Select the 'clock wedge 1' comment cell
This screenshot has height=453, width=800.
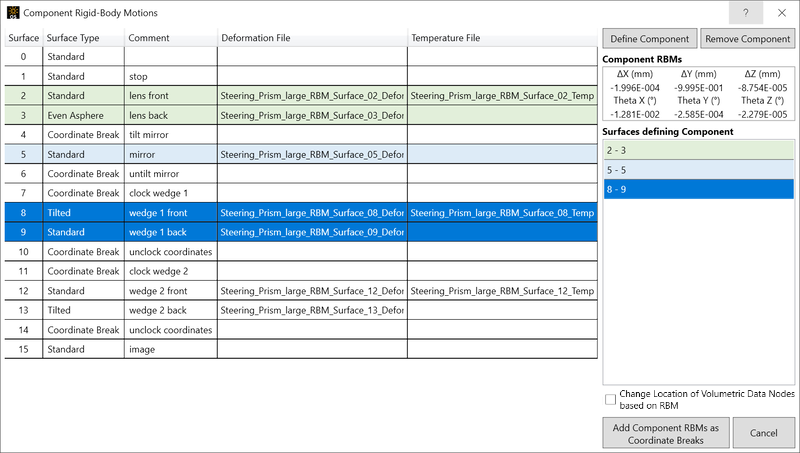coord(171,193)
